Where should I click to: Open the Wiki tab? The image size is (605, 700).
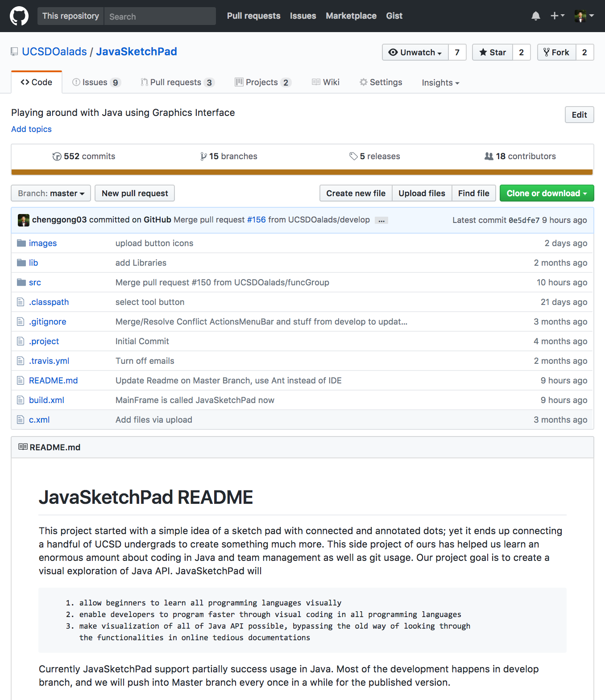[326, 82]
